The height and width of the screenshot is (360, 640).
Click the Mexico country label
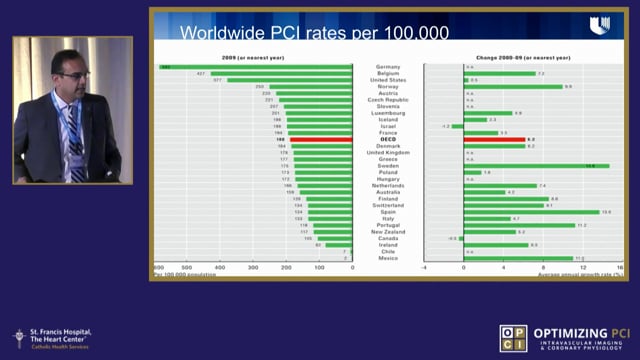point(388,258)
